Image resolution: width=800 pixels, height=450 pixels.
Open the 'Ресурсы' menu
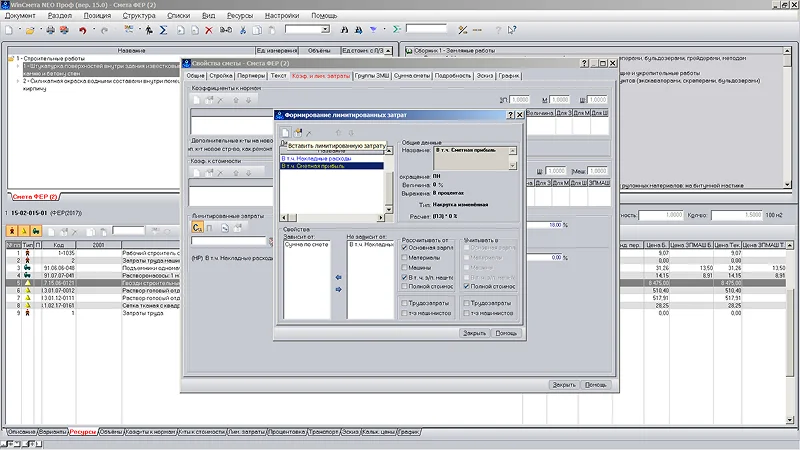coord(239,17)
